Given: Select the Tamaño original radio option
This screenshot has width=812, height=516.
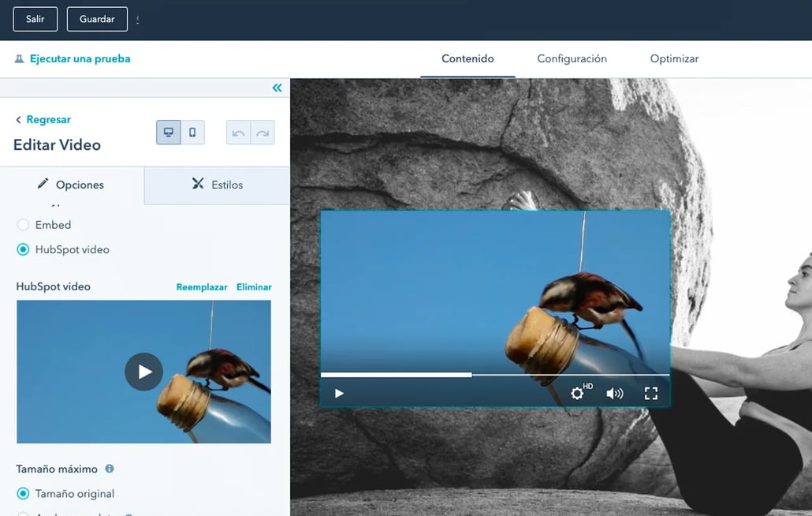Looking at the screenshot, I should (23, 494).
